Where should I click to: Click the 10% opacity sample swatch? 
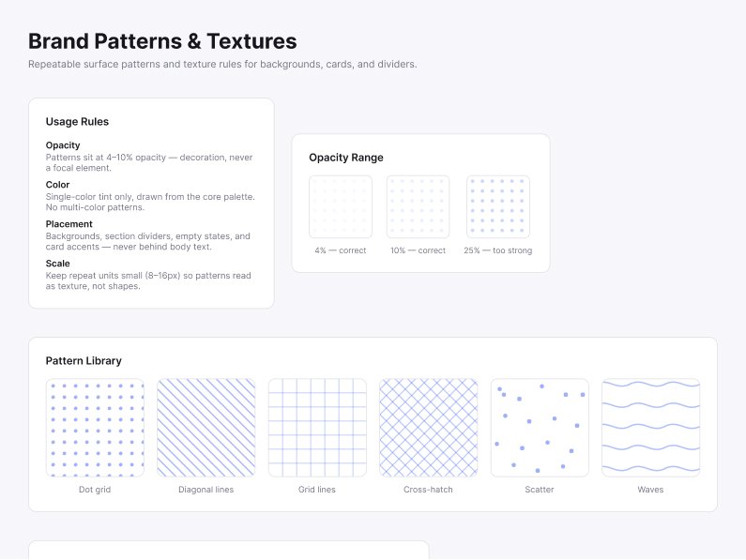(418, 207)
